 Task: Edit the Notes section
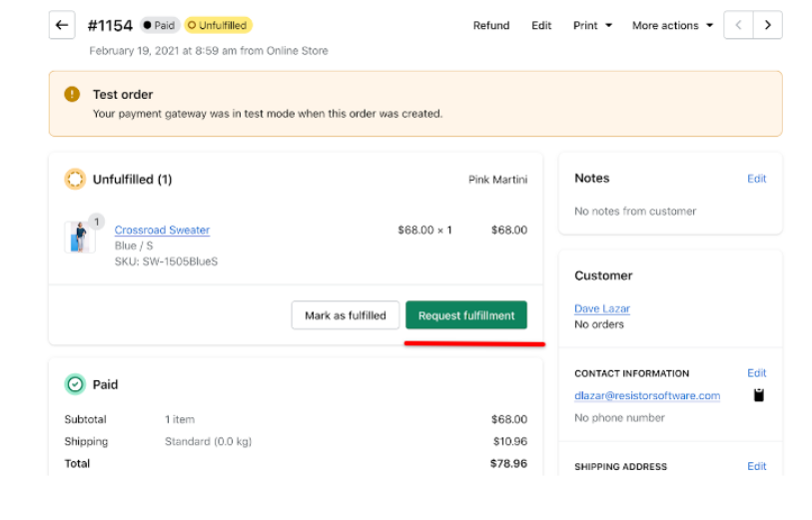tap(756, 179)
